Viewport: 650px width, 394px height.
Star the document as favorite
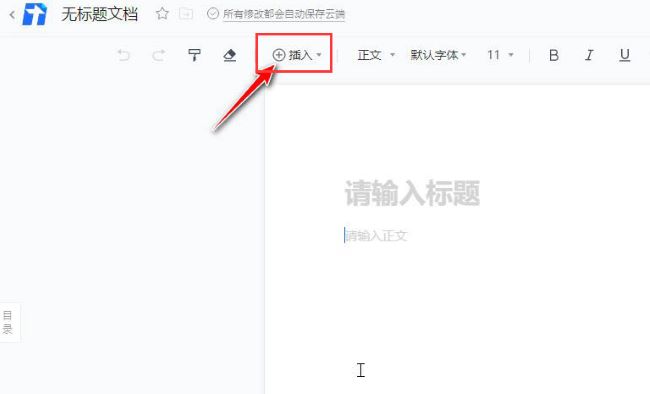coord(162,14)
